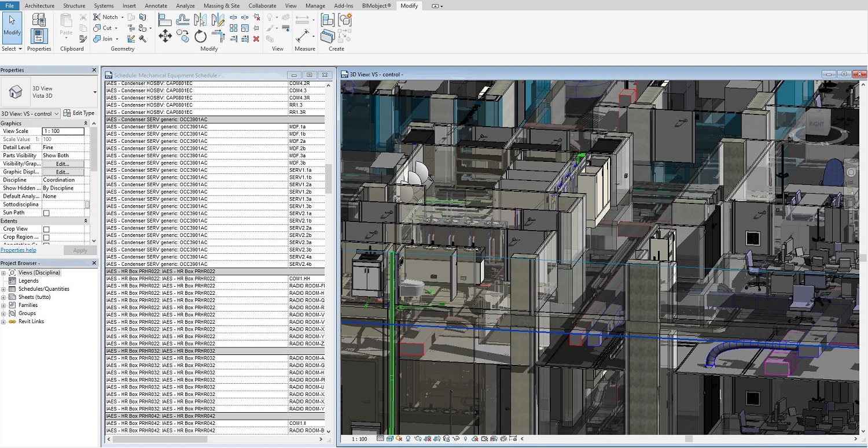Select Legends in Project Browser
Viewport: 868px width, 448px height.
(28, 281)
